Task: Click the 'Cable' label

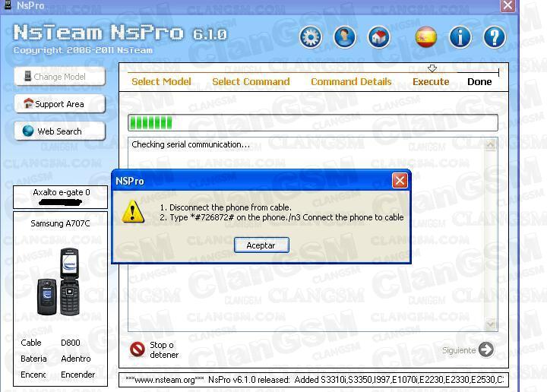Action: [31, 343]
